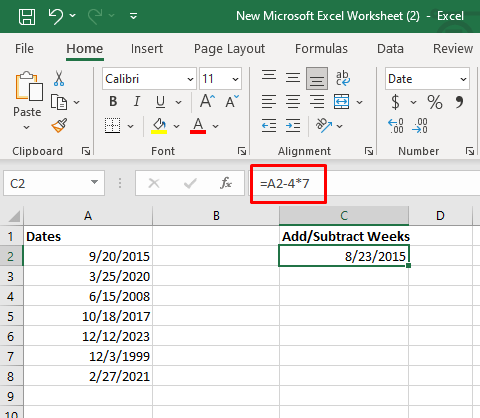The width and height of the screenshot is (480, 418).
Task: Click the Orientation text-angle icon
Action: click(324, 126)
